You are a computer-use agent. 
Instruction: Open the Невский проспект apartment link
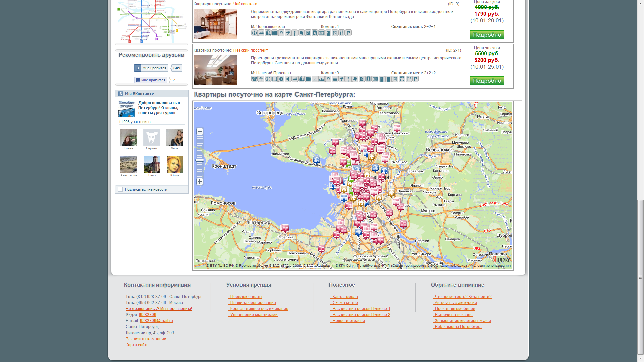pyautogui.click(x=251, y=50)
